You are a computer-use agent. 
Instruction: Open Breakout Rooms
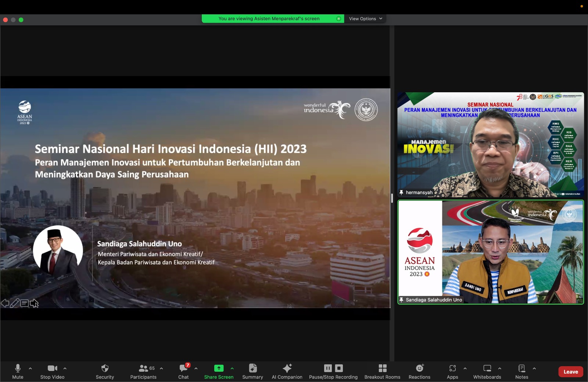click(x=382, y=371)
